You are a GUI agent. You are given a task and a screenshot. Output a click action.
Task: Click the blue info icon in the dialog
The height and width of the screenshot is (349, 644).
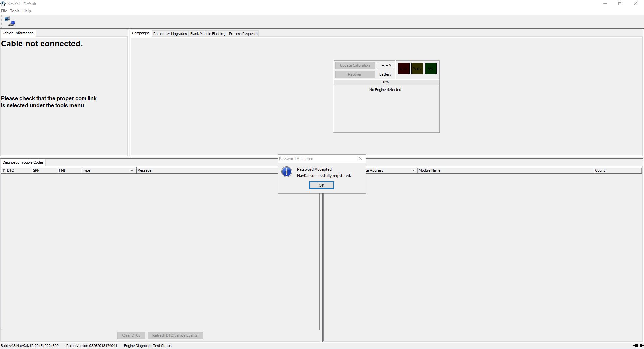(287, 172)
